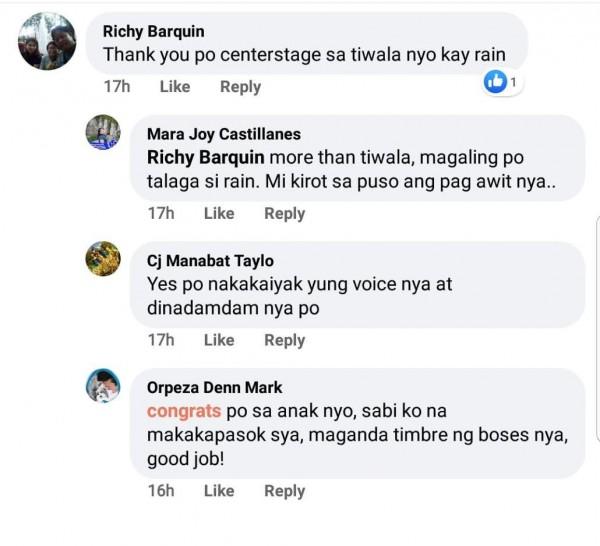The image size is (600, 546).
Task: Click the 17h timestamp on Richy's comment
Action: 117,87
